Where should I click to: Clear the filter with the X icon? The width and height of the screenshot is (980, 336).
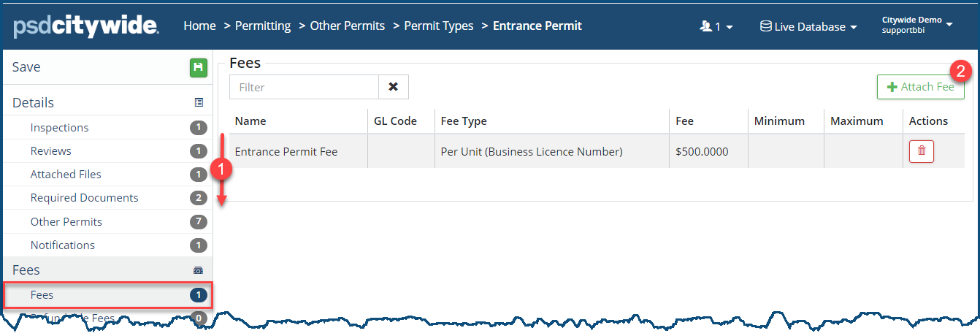click(x=393, y=87)
